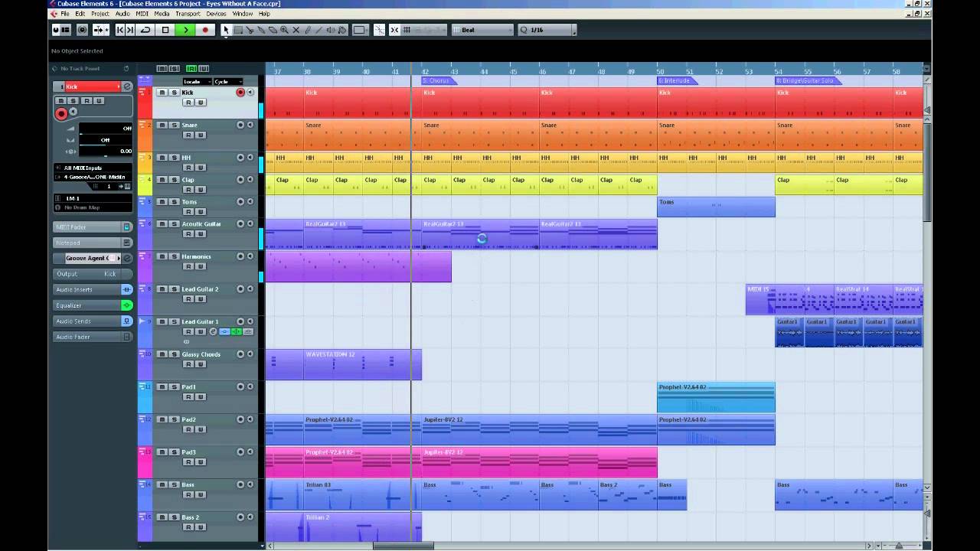
Task: Open the No Drum Map dropdown
Action: pyautogui.click(x=92, y=207)
